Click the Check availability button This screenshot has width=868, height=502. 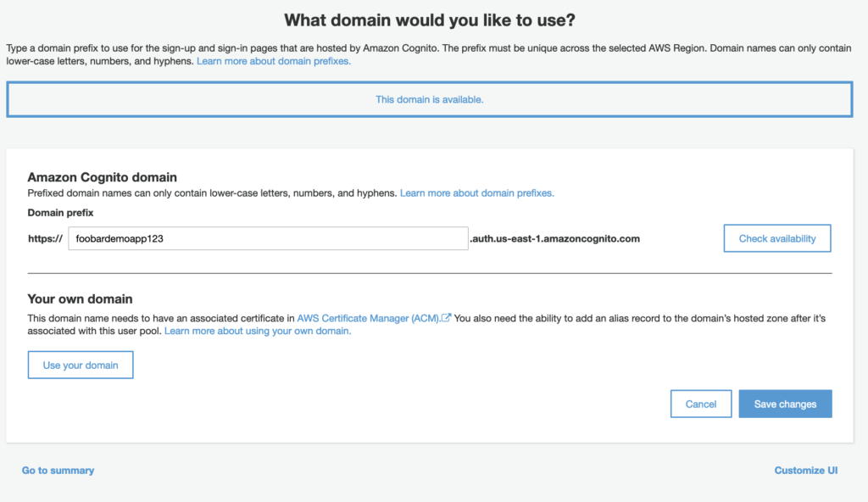click(776, 238)
